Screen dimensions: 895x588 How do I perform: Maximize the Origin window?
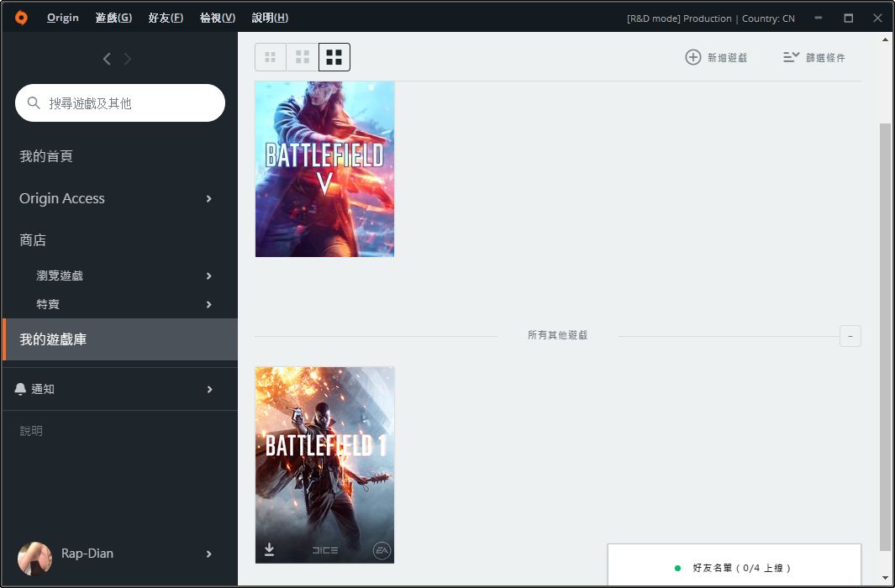tap(849, 18)
